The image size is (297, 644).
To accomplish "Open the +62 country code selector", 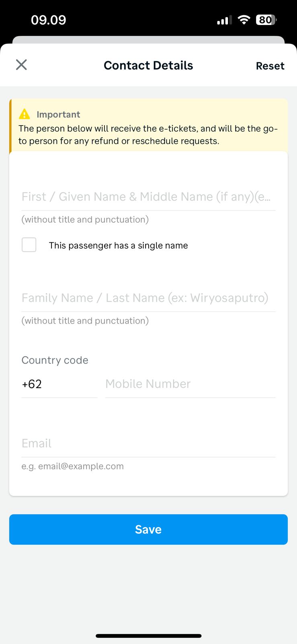I will (x=59, y=384).
